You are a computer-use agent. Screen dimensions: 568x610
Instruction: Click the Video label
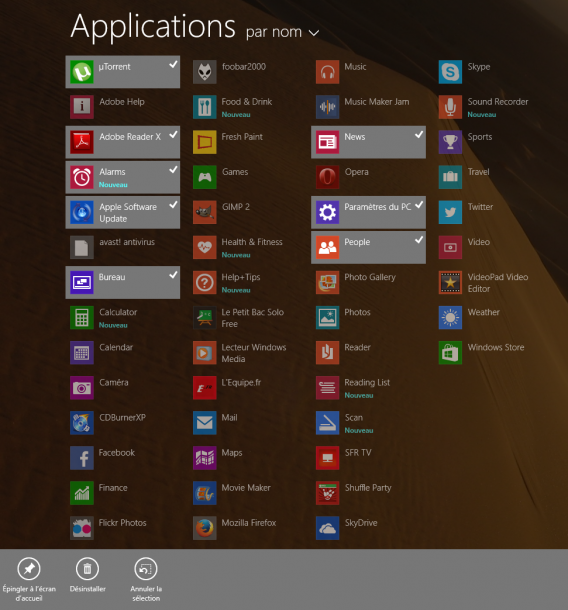pos(479,242)
